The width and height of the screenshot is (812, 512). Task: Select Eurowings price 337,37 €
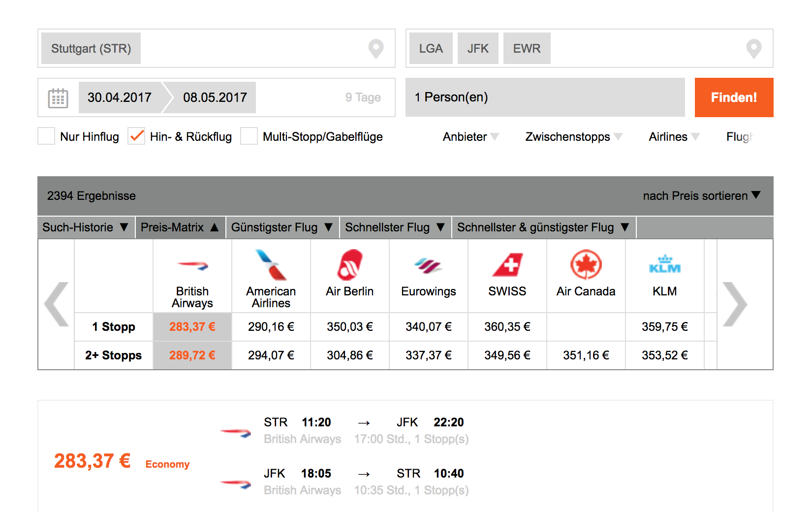point(429,355)
